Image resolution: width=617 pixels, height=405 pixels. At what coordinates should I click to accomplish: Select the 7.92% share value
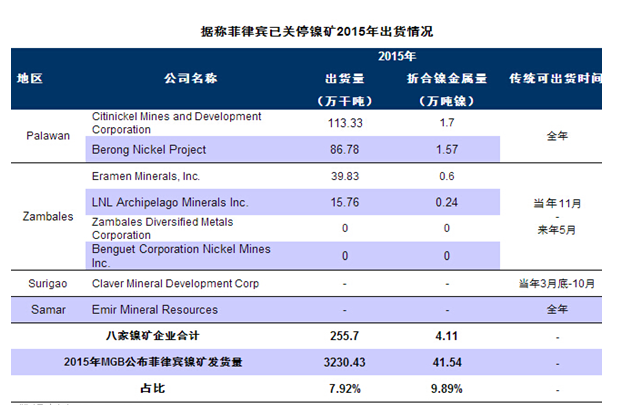point(343,387)
